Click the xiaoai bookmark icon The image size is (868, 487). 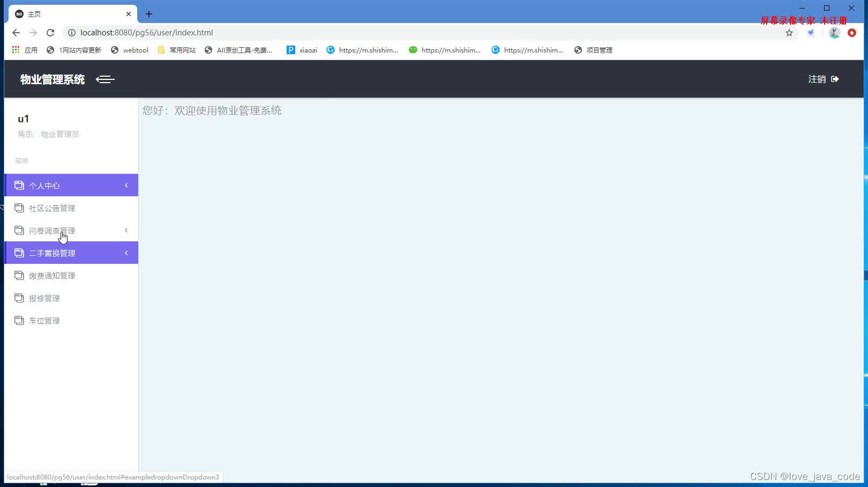pos(290,49)
